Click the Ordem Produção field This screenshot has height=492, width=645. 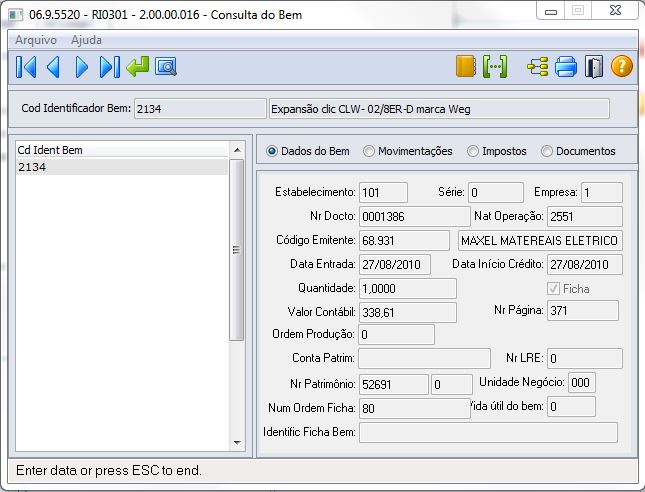click(x=397, y=334)
